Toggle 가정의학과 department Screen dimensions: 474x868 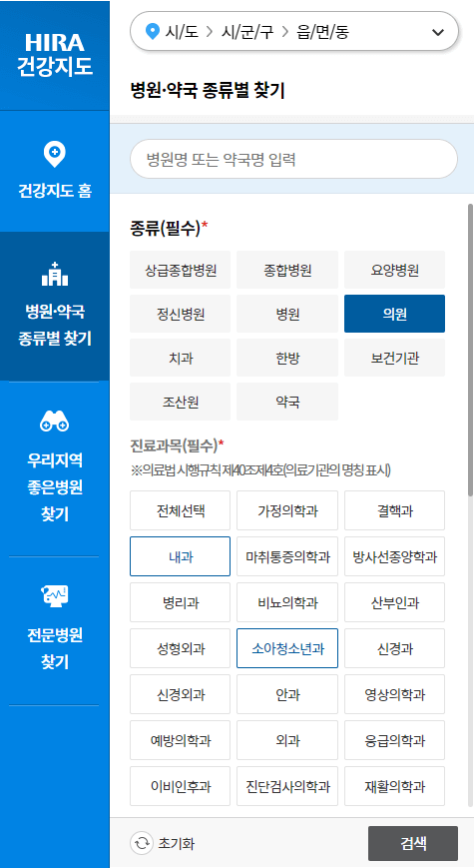(287, 510)
